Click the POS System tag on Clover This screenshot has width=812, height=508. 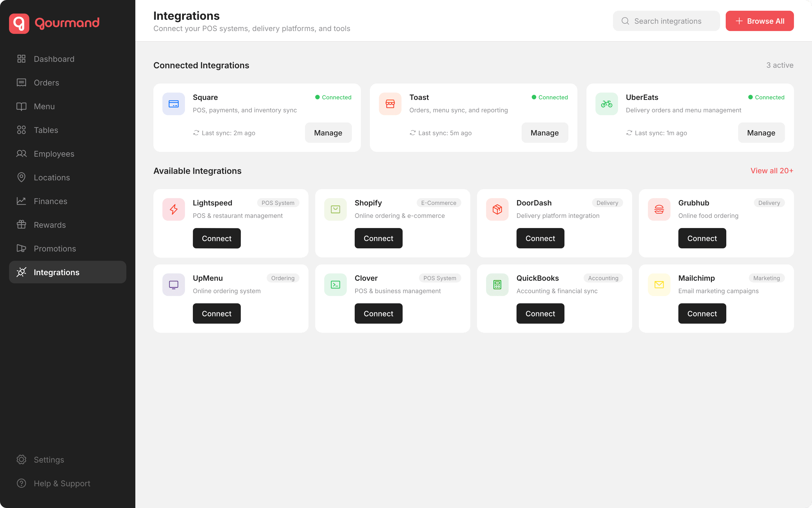click(x=440, y=278)
